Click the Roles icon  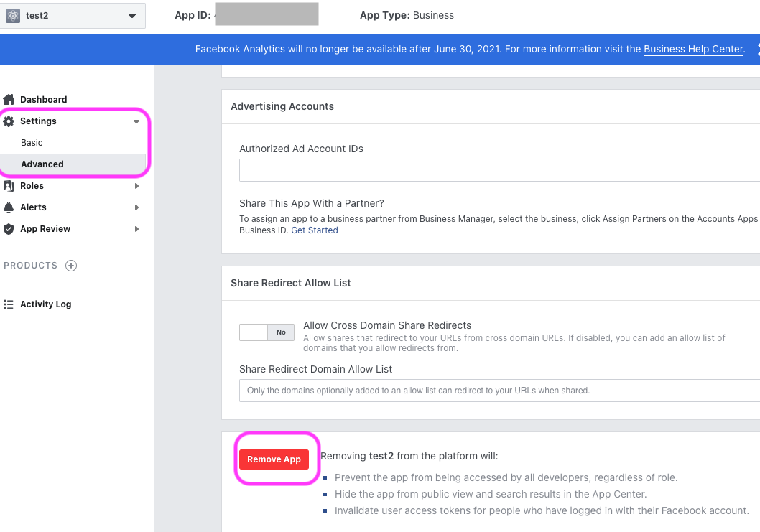click(x=9, y=185)
